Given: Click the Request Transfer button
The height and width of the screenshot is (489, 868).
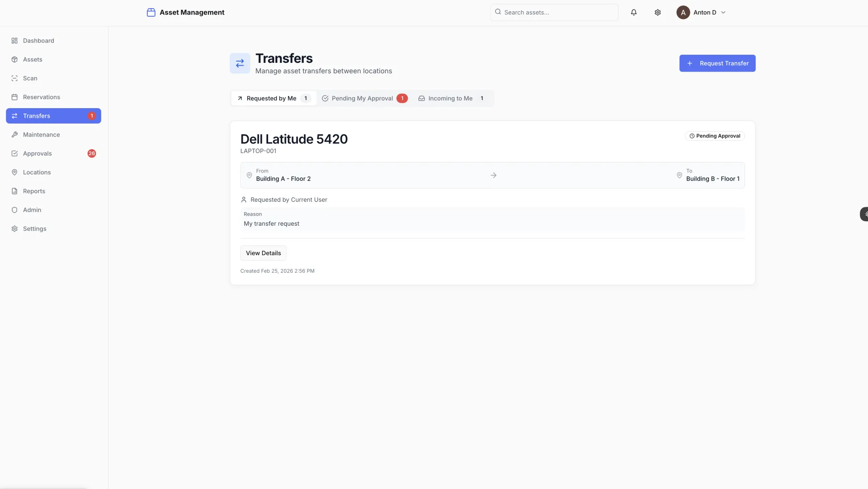Looking at the screenshot, I should pyautogui.click(x=717, y=63).
